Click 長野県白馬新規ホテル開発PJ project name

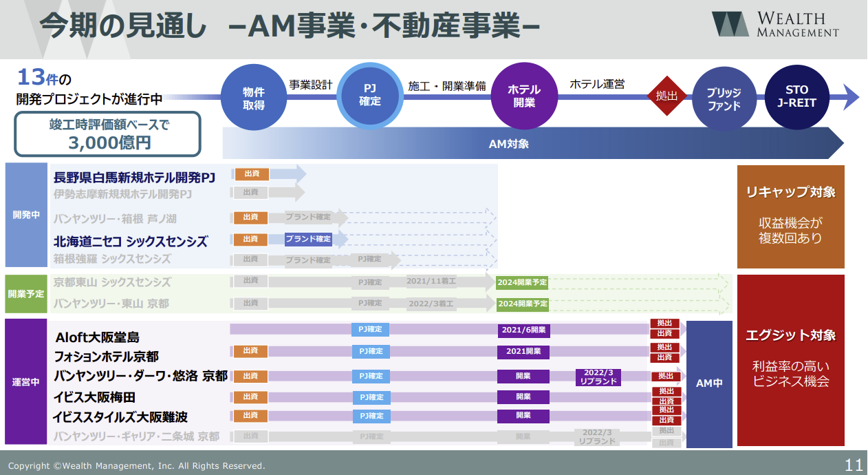coord(135,178)
